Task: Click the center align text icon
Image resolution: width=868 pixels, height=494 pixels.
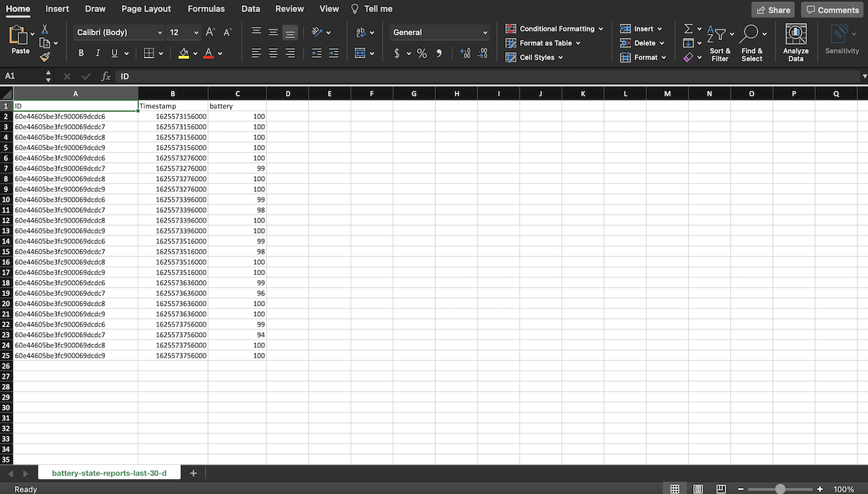Action: tap(273, 54)
